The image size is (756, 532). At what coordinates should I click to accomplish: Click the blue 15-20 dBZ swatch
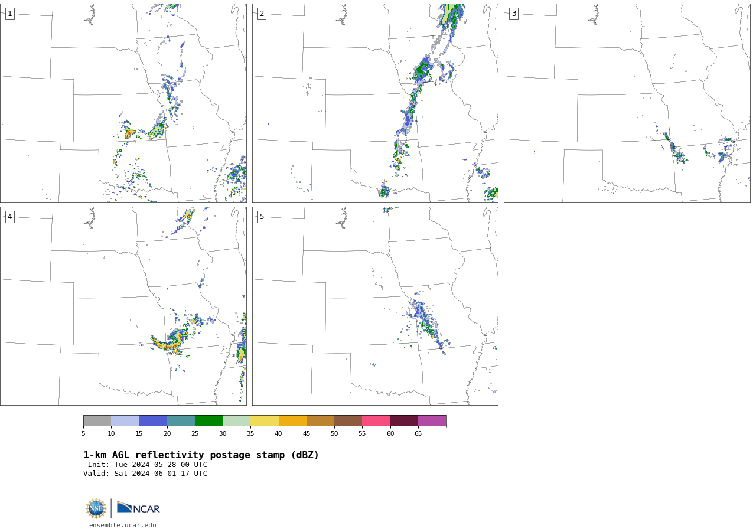[x=153, y=421]
